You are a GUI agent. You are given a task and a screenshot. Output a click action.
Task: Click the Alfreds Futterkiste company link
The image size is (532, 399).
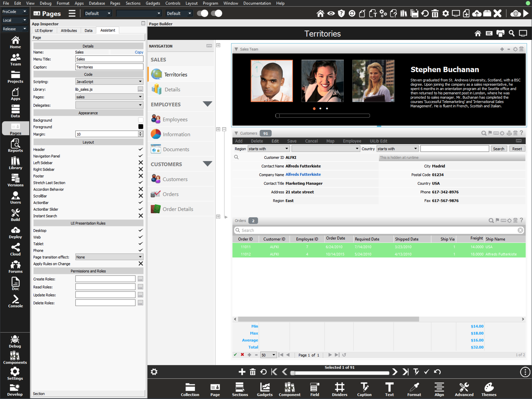point(303,174)
